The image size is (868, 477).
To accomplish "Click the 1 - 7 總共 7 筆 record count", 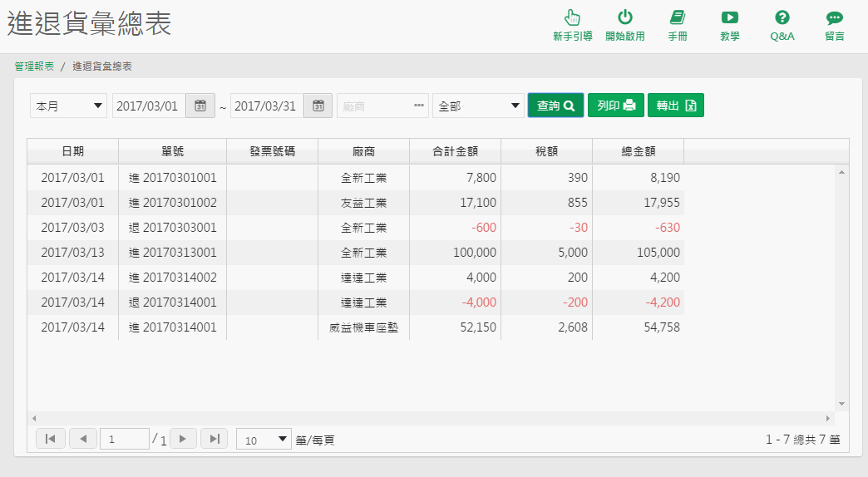I will pos(802,440).
